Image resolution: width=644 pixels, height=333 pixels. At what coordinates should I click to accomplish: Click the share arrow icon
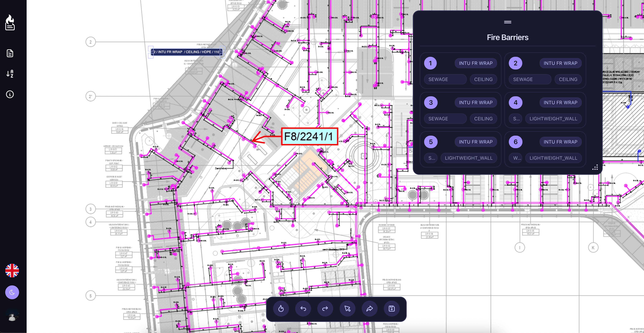[x=369, y=309]
